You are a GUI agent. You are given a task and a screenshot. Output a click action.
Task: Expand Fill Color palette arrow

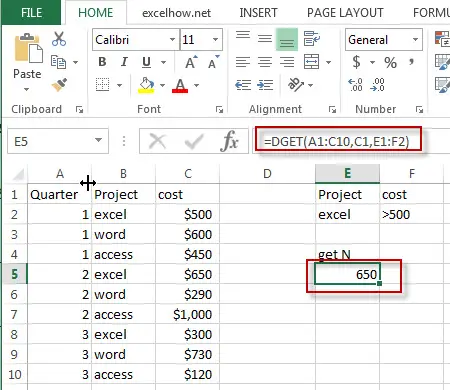tap(162, 85)
